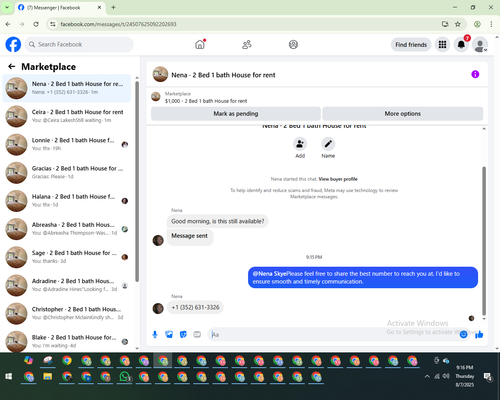Open the account avatar dropdown

pyautogui.click(x=480, y=45)
